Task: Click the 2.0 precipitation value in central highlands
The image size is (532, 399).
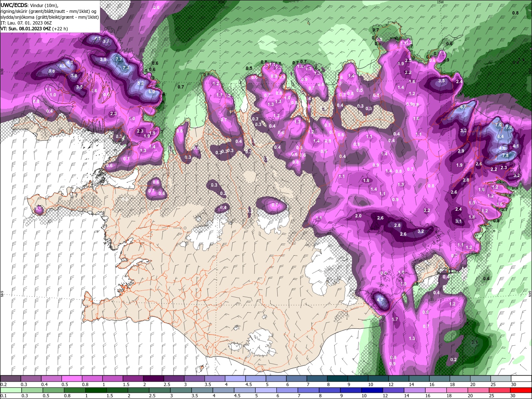Action: coord(358,216)
